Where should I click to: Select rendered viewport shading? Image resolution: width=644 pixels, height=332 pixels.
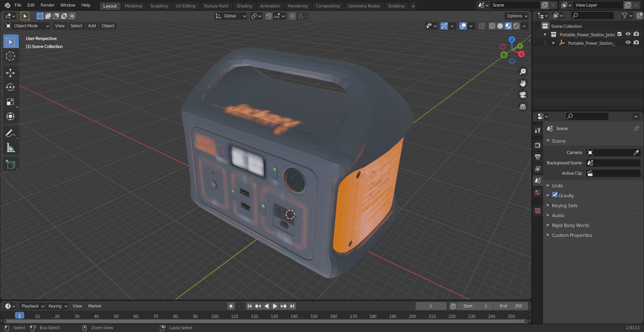click(516, 26)
